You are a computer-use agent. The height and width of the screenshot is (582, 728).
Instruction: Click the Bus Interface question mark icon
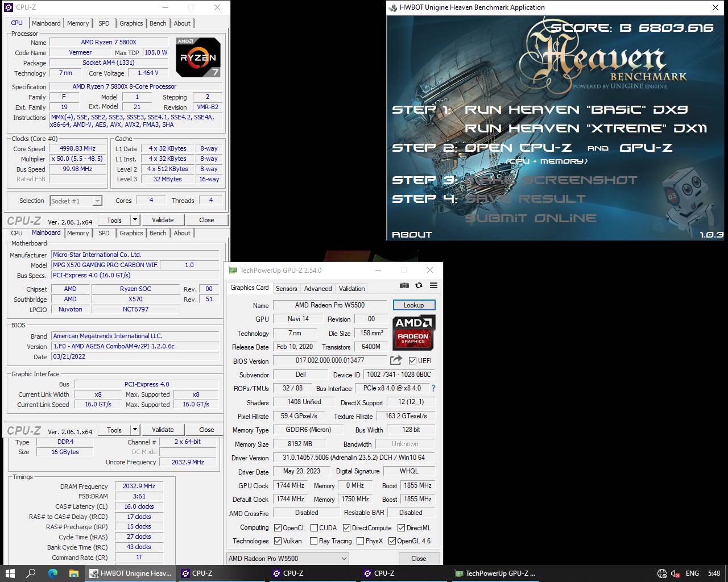tap(433, 388)
